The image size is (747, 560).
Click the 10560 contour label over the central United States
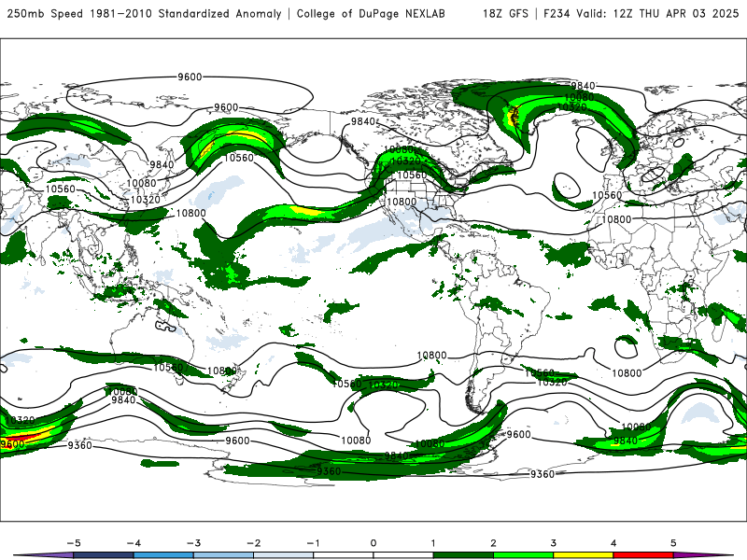click(x=412, y=175)
